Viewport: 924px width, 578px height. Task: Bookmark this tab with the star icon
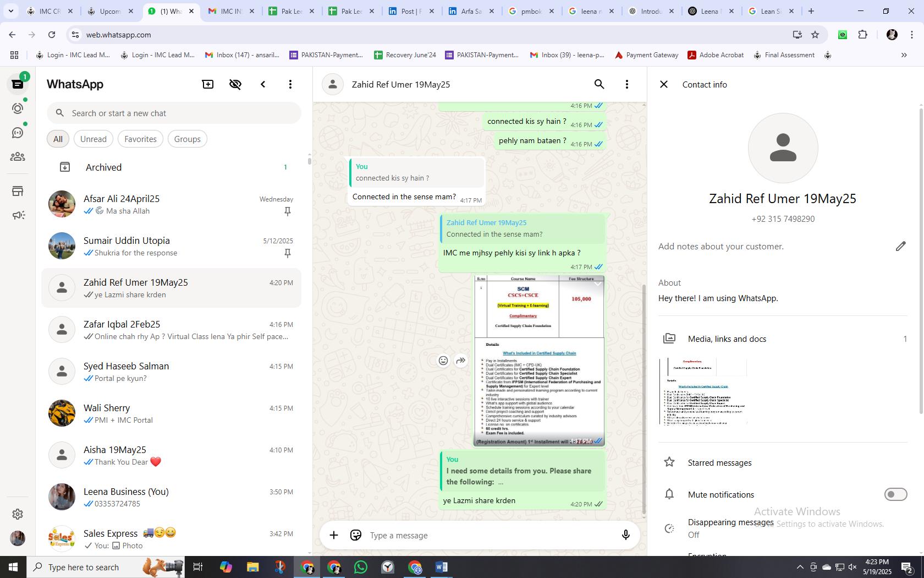(x=815, y=35)
